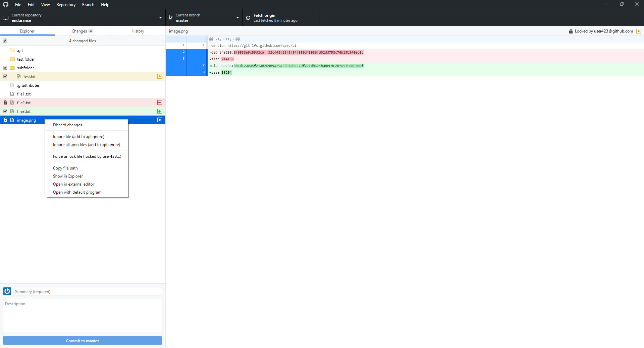Open the Repository menu

[66, 4]
